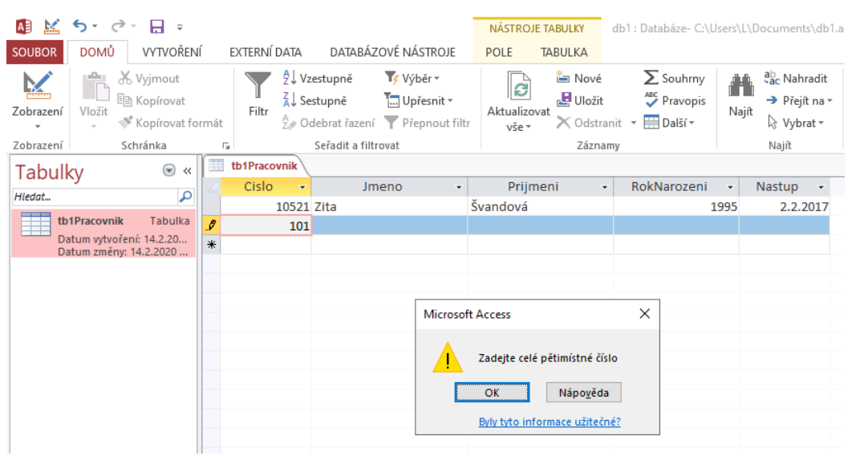Click the Švandová cell
The width and height of the screenshot is (868, 456).
click(540, 206)
